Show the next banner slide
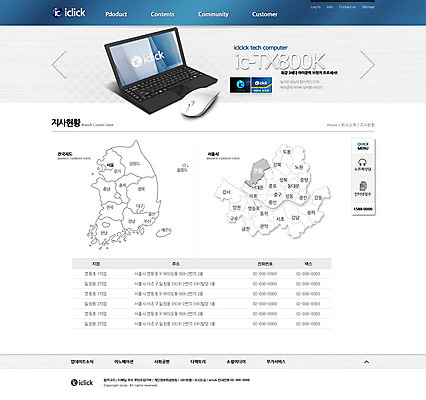This screenshot has height=400, width=426. point(367,65)
